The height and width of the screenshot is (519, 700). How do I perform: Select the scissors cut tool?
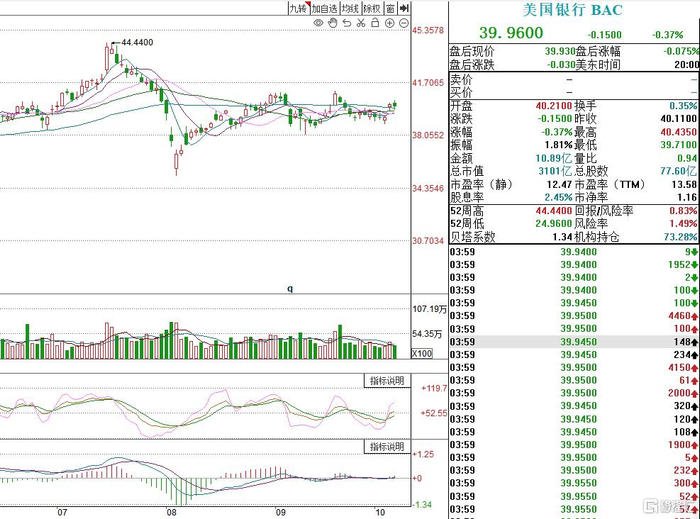click(361, 23)
